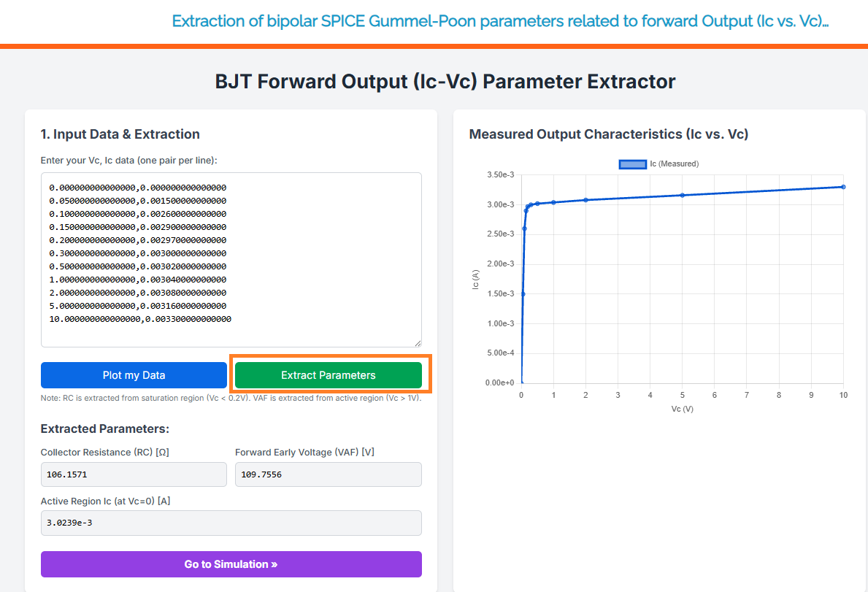Click the Measured Output Characteristics heading
This screenshot has height=592, width=868.
coord(608,134)
